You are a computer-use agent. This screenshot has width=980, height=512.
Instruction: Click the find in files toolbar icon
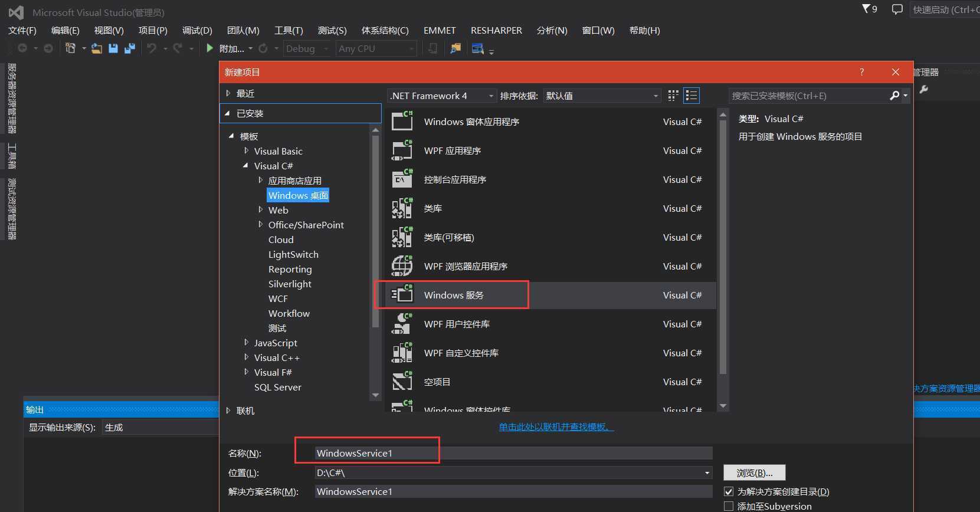(x=455, y=48)
